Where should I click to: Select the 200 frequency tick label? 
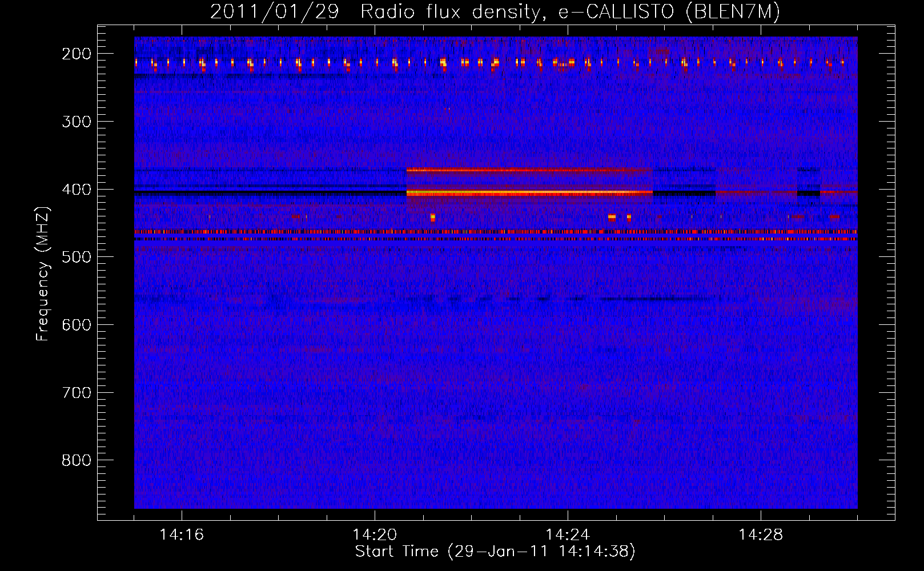[x=77, y=54]
